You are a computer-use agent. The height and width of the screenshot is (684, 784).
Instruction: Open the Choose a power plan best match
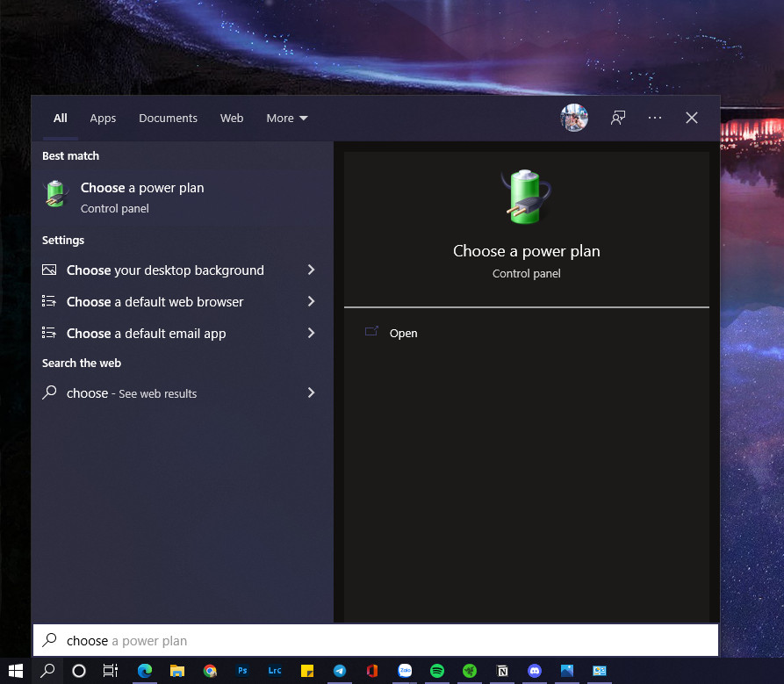click(182, 197)
